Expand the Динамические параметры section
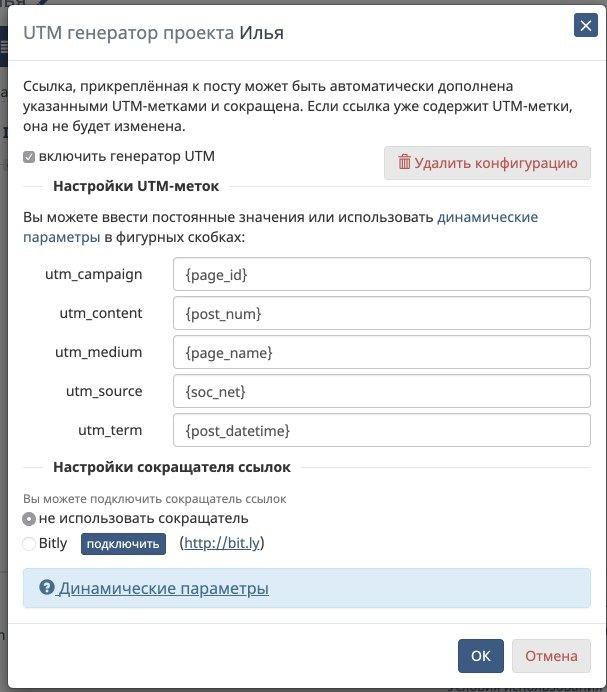The height and width of the screenshot is (692, 607). pos(163,588)
